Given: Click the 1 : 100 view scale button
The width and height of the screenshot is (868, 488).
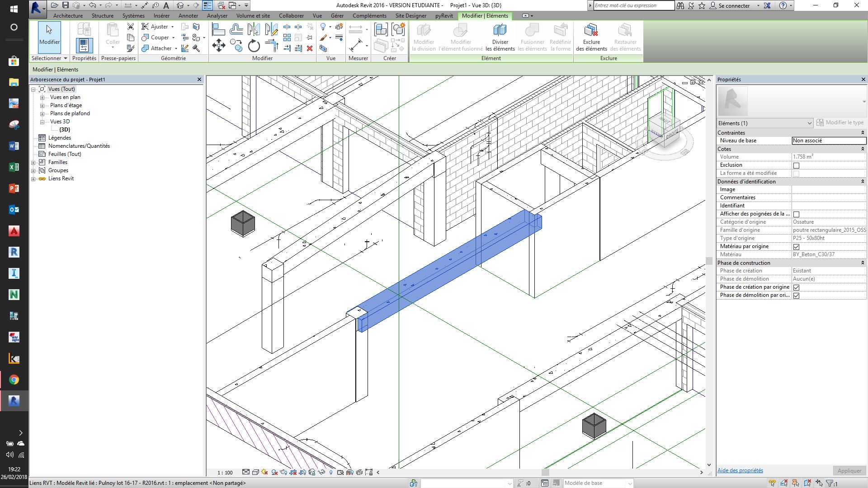Looking at the screenshot, I should coord(225,473).
